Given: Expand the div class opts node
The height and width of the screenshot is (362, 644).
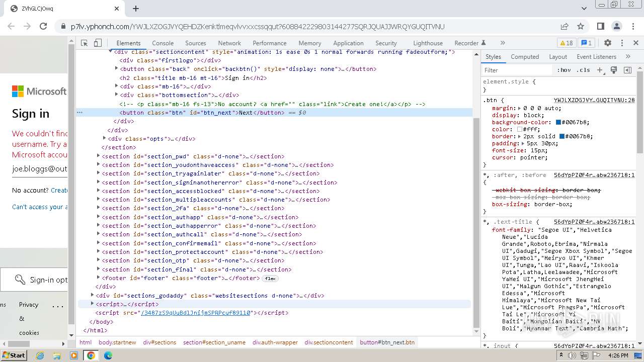Looking at the screenshot, I should [x=104, y=138].
